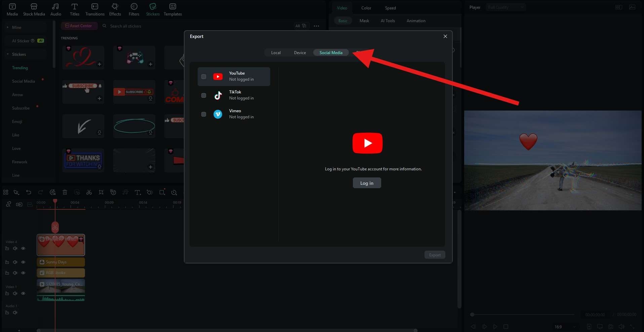Switch to the Local export tab
Screen dimensions: 644x332
(276, 52)
